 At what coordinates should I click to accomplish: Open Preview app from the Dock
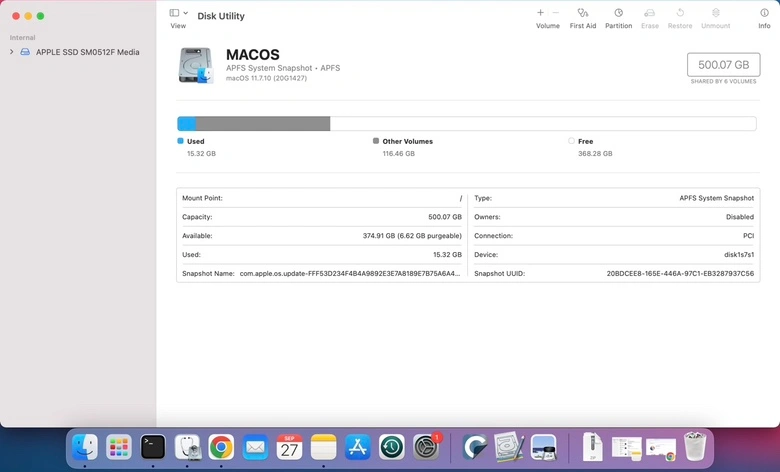tap(543, 447)
